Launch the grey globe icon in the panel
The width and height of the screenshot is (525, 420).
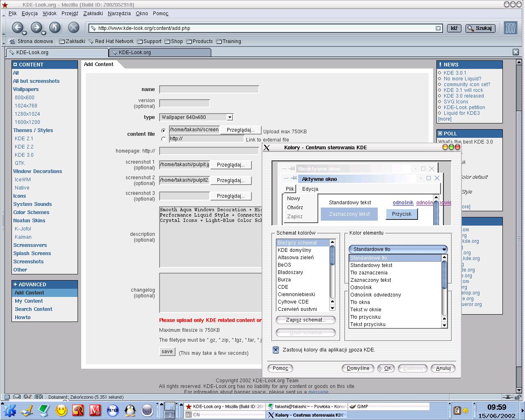147,410
